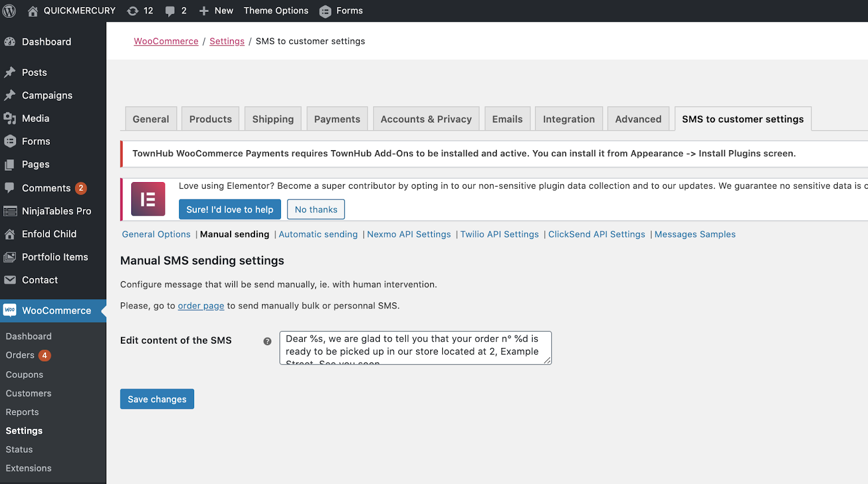
Task: Click the help question mark icon
Action: click(267, 341)
